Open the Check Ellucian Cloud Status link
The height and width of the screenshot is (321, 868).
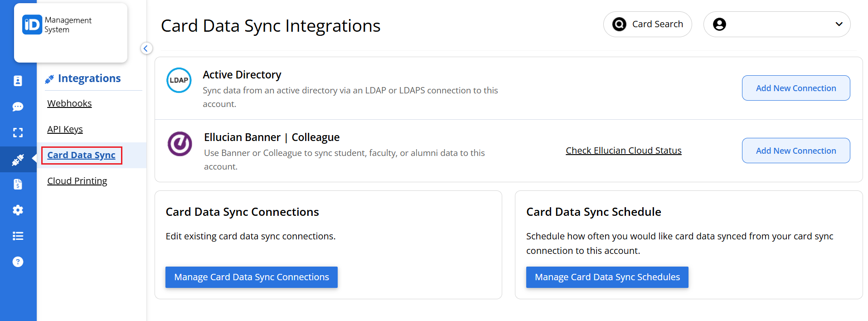(623, 151)
